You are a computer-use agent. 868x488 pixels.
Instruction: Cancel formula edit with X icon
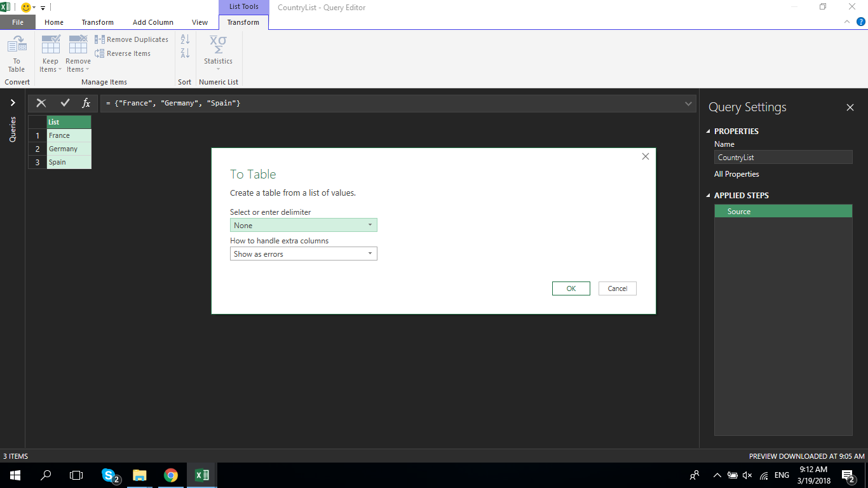pos(41,103)
